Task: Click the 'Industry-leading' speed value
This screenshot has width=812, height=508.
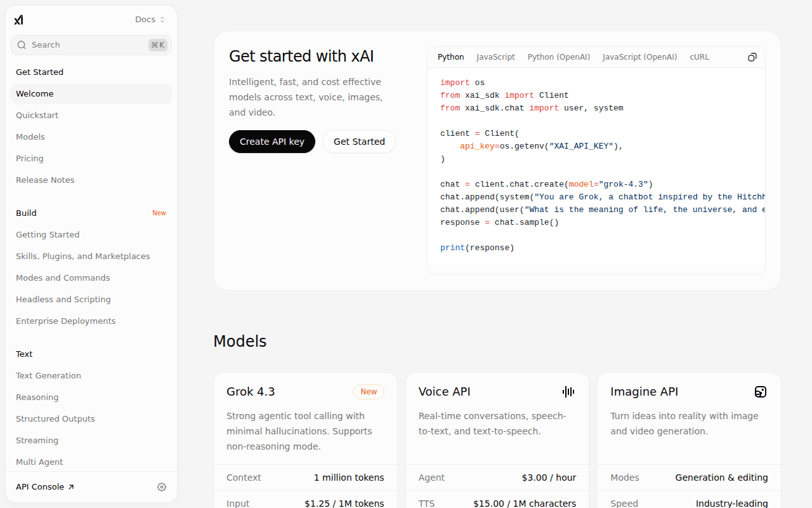Action: point(732,504)
